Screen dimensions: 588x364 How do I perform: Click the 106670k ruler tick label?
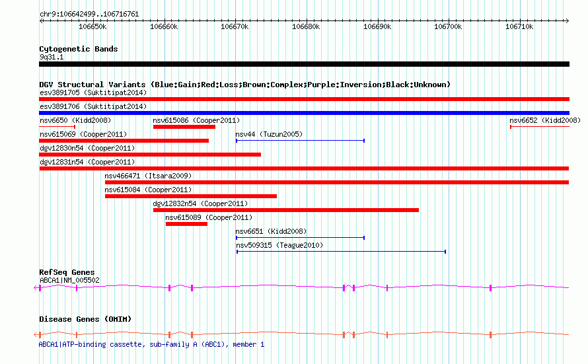235,26
